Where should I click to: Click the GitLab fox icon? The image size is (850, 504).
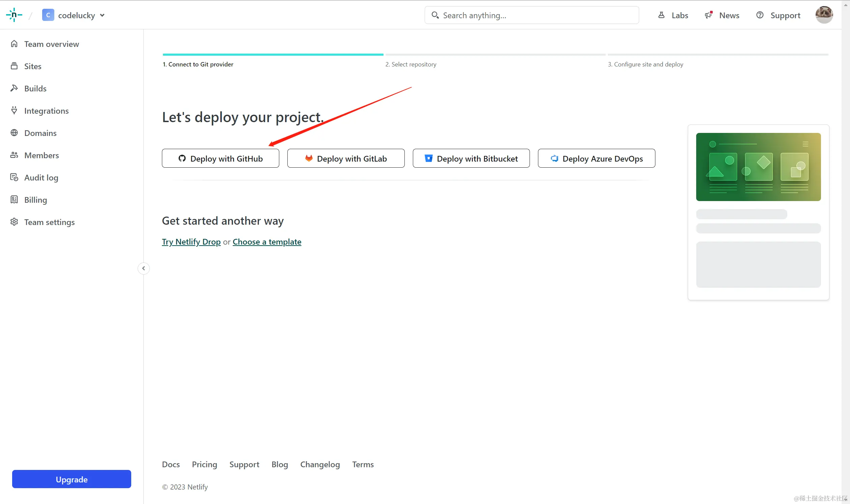tap(309, 158)
